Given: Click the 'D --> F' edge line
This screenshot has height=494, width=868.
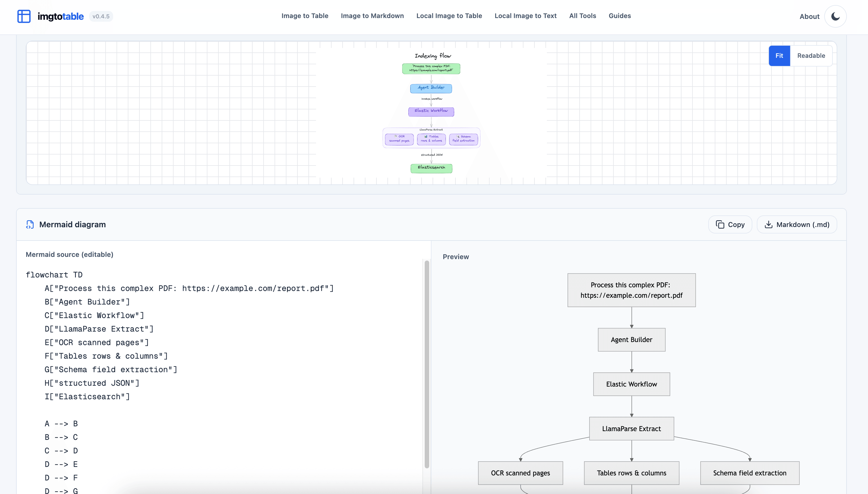Looking at the screenshot, I should (x=62, y=478).
